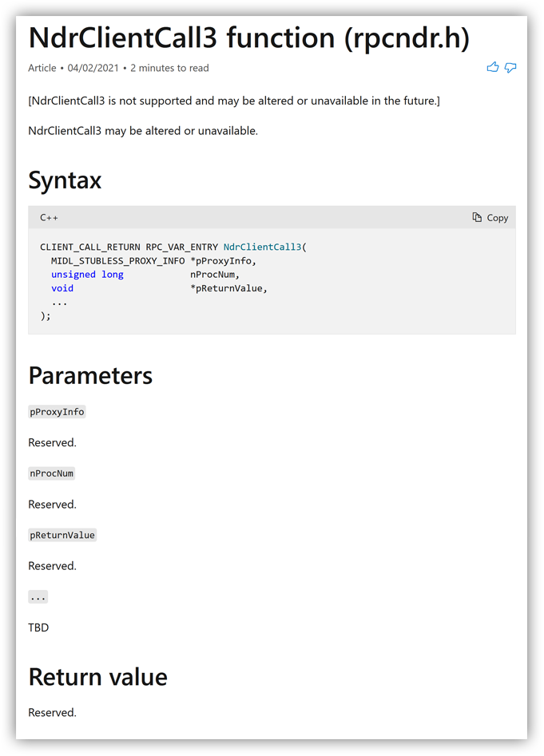Viewport: 544px width, 756px height.
Task: Click nProcNum argument in code block
Action: pos(215,275)
